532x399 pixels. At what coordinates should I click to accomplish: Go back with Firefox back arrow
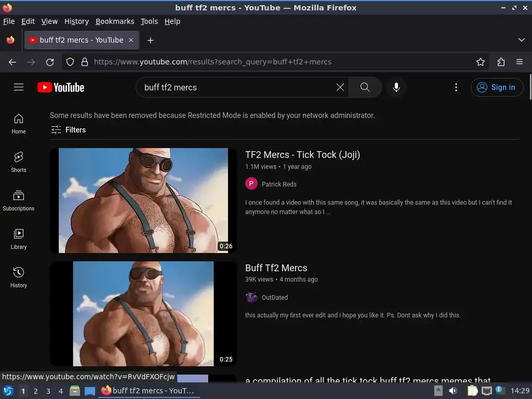point(12,62)
